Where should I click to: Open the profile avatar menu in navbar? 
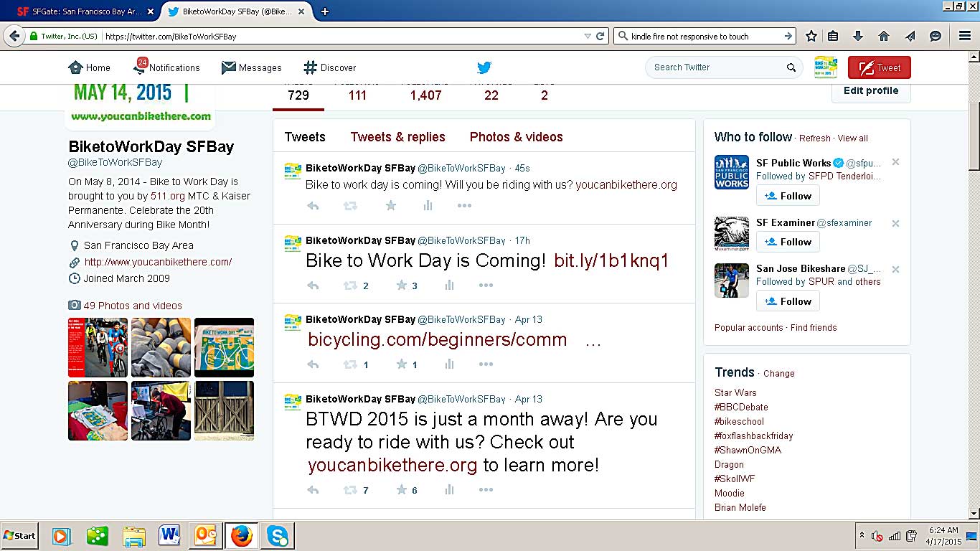tap(826, 67)
